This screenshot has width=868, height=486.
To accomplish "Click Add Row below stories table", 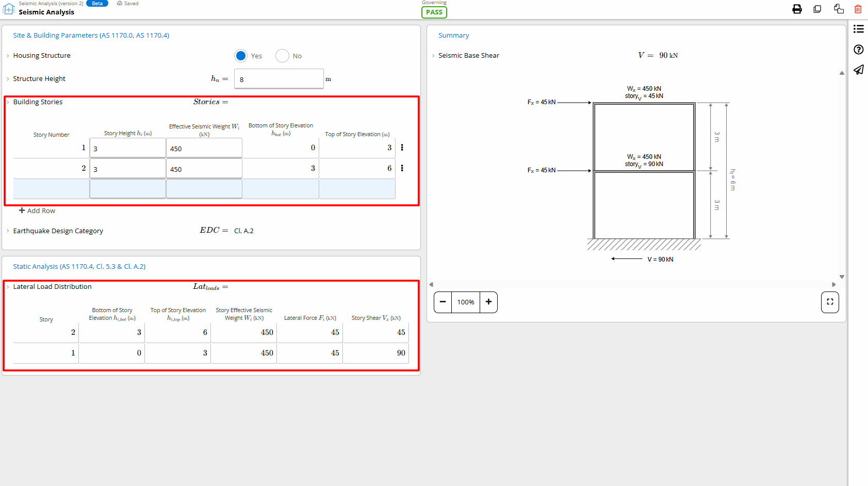I will (x=37, y=210).
